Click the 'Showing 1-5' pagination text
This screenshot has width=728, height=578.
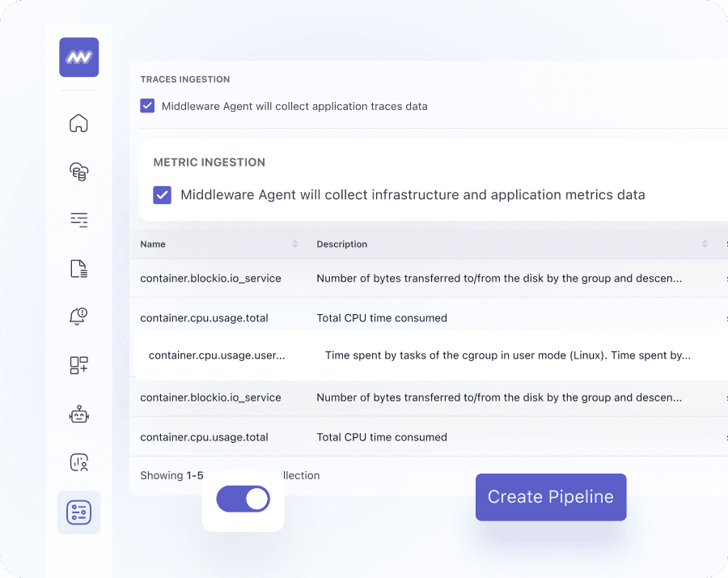171,476
